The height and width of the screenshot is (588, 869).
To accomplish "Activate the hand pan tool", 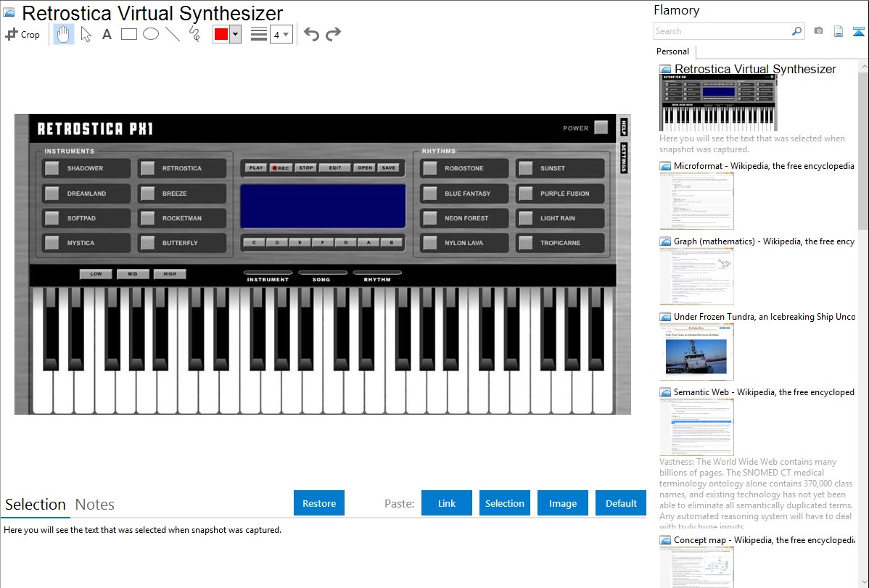I will coord(64,34).
